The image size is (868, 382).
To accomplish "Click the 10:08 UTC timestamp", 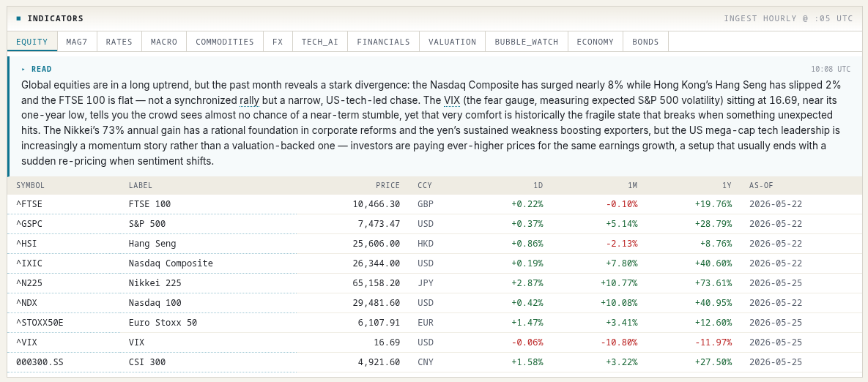I will click(x=831, y=69).
